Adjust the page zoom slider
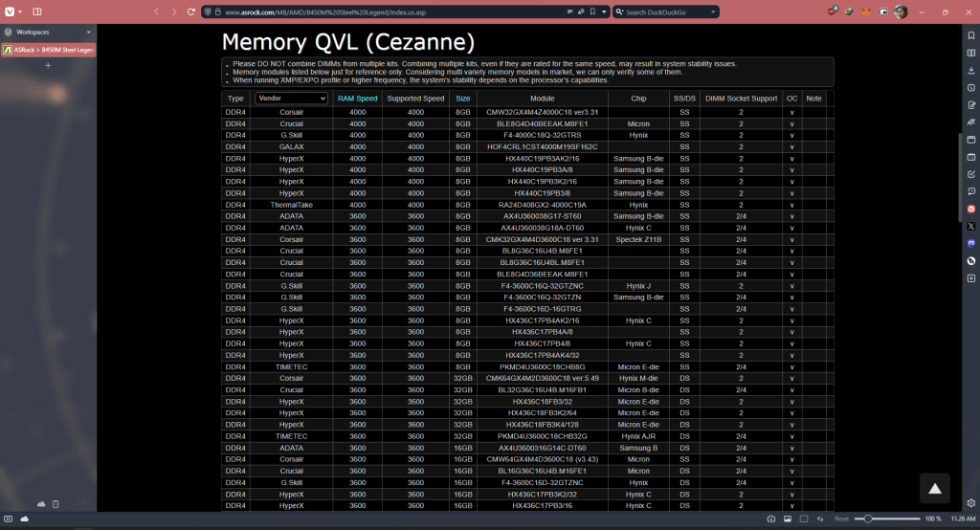Screen dimensions: 980x530 pos(867,519)
